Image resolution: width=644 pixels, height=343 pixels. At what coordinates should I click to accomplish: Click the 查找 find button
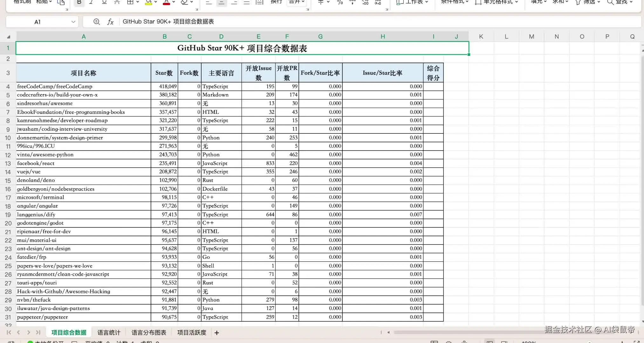tap(620, 2)
